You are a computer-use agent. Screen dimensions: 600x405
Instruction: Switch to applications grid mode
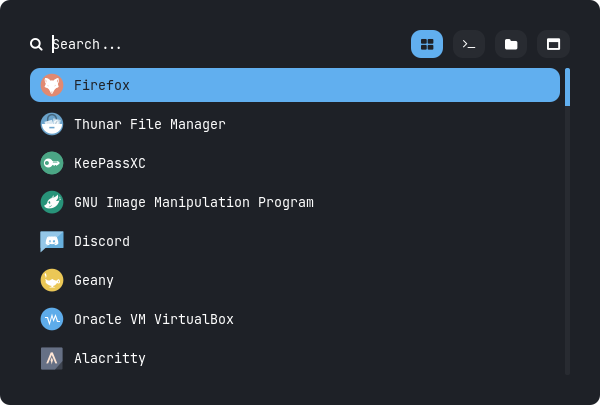(x=427, y=44)
